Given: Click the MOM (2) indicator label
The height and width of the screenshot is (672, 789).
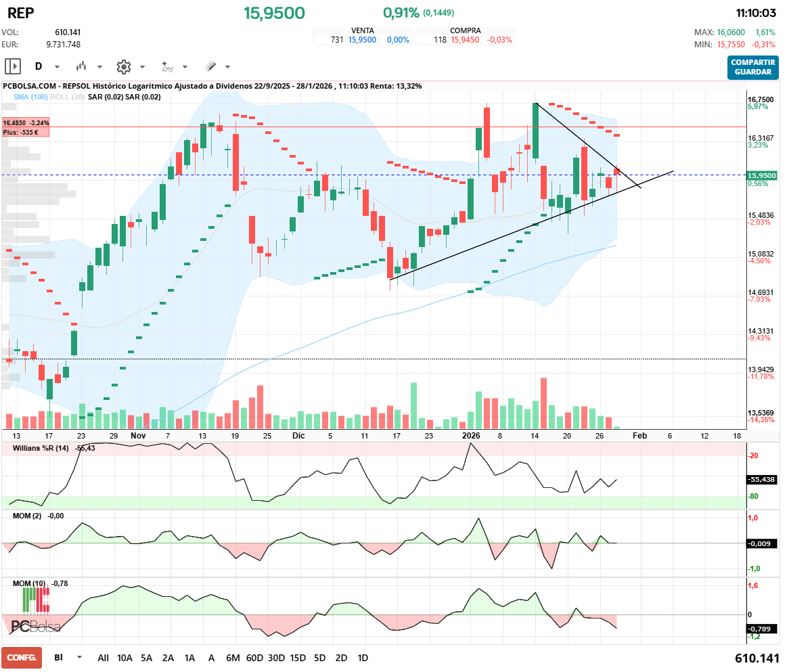Looking at the screenshot, I should coord(27,516).
